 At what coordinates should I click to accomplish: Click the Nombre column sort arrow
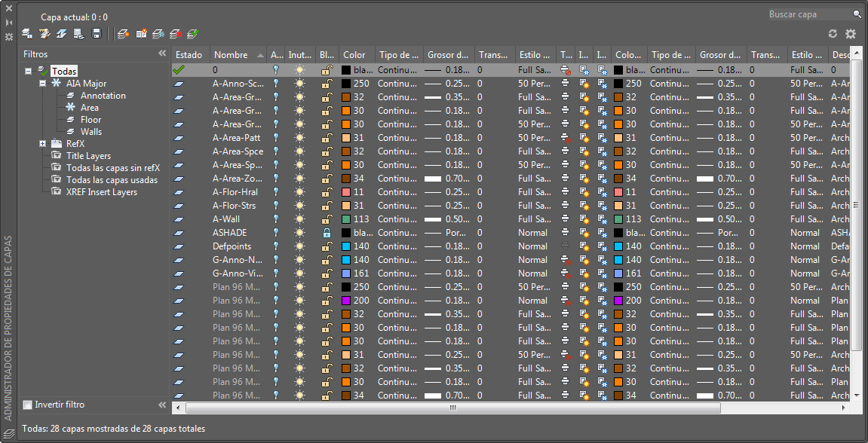261,55
